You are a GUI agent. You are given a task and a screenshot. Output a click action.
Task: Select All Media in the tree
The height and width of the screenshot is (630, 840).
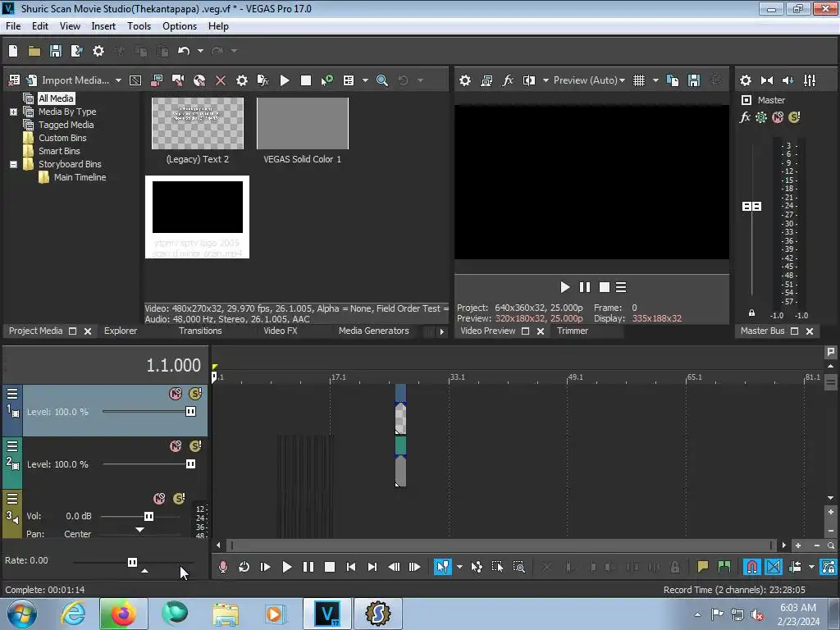pos(57,98)
